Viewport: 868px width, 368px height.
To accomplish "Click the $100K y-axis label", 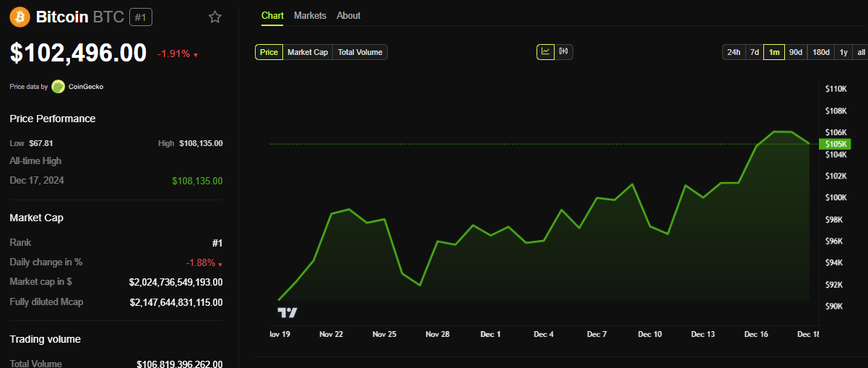I will [836, 197].
